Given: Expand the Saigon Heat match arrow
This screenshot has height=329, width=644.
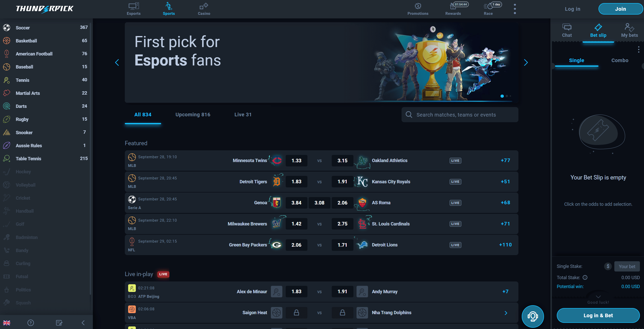Looking at the screenshot, I should [506, 313].
